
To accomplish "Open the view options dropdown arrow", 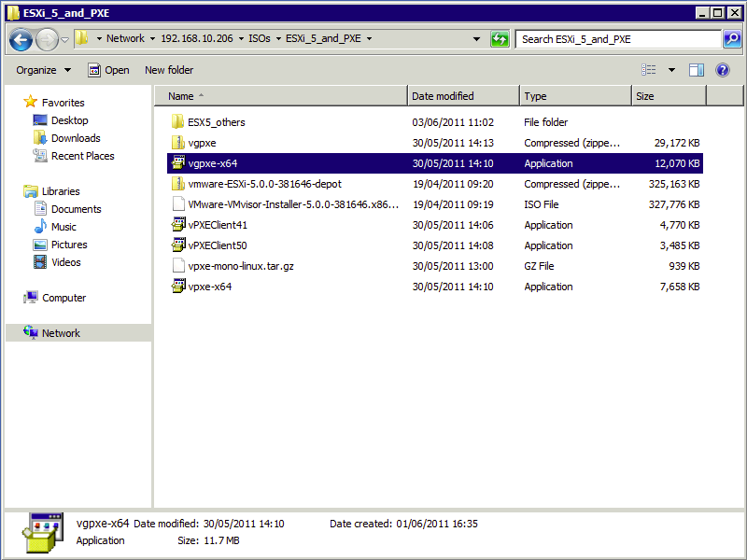I will tap(671, 70).
